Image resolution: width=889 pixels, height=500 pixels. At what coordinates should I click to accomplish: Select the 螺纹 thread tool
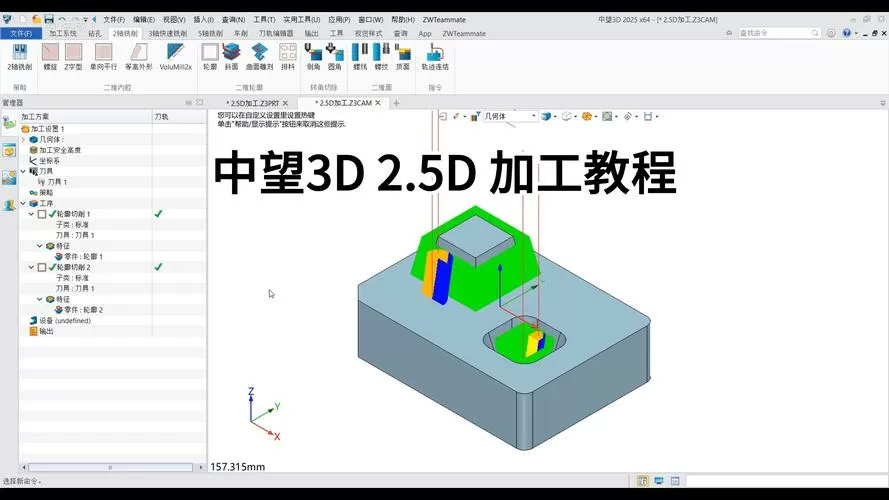[x=381, y=57]
